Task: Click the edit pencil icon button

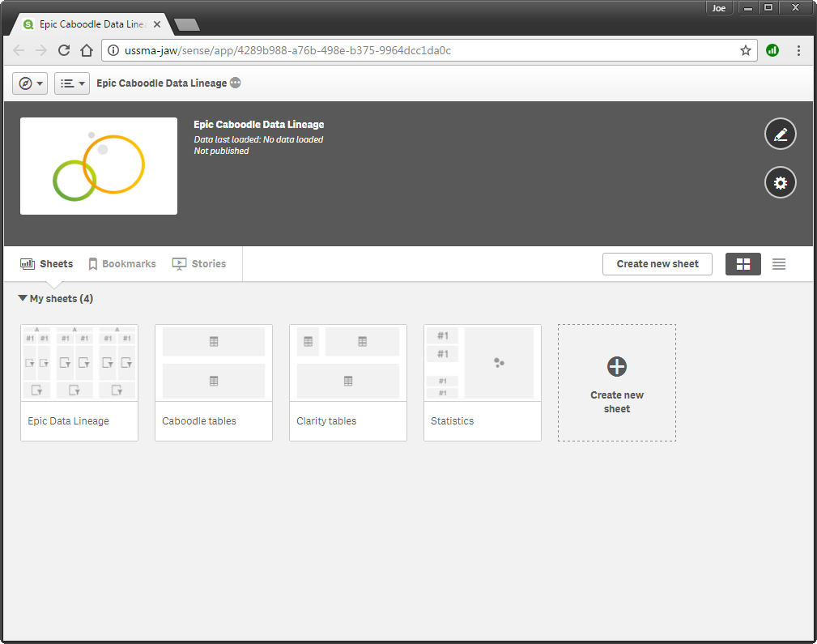Action: tap(780, 134)
